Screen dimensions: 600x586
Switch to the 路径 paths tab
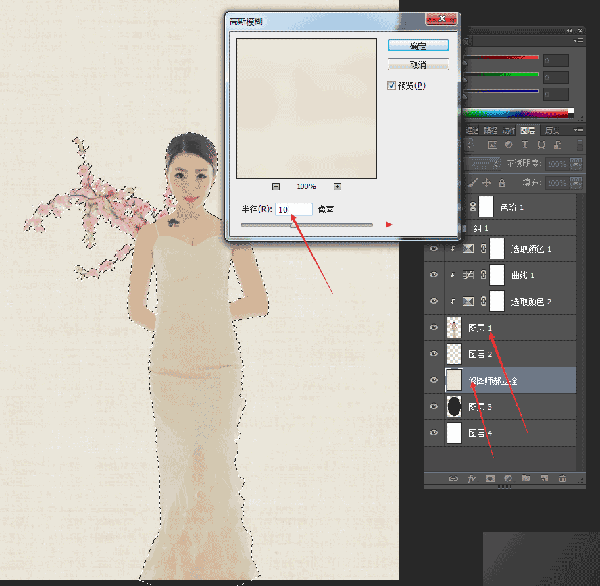tap(491, 131)
